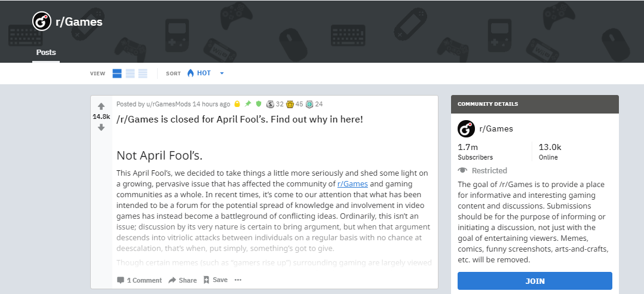Open the post title about April Fool's closure

click(240, 120)
